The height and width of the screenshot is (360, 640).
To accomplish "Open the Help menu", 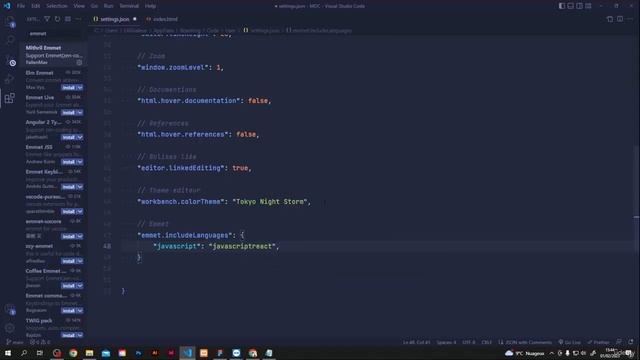I will tap(150, 6).
